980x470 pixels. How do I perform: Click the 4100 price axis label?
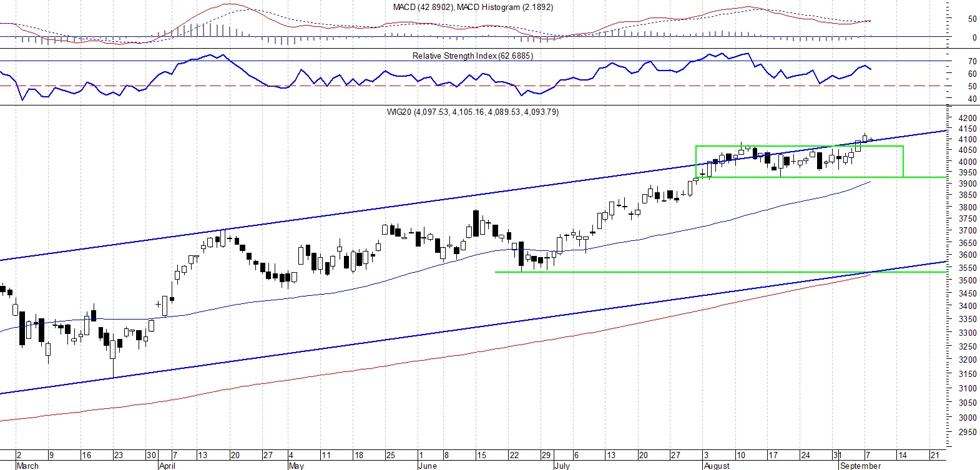tap(968, 140)
